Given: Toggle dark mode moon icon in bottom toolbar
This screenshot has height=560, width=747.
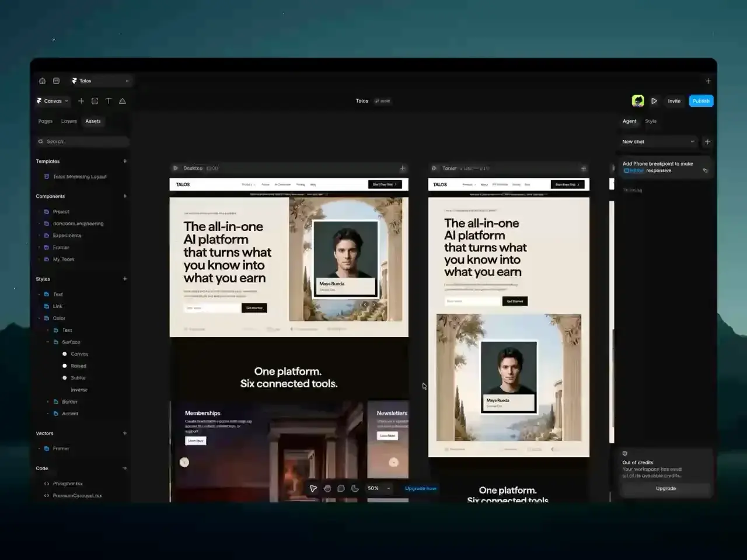Looking at the screenshot, I should point(355,488).
